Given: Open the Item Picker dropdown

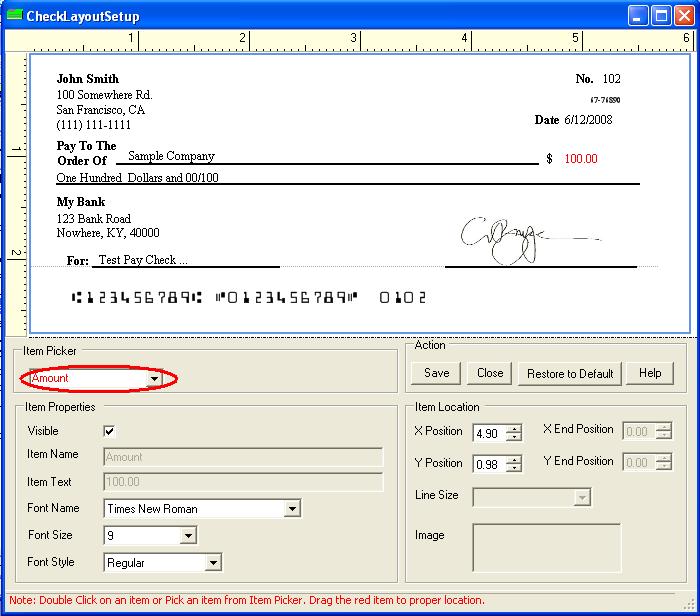Looking at the screenshot, I should (154, 379).
